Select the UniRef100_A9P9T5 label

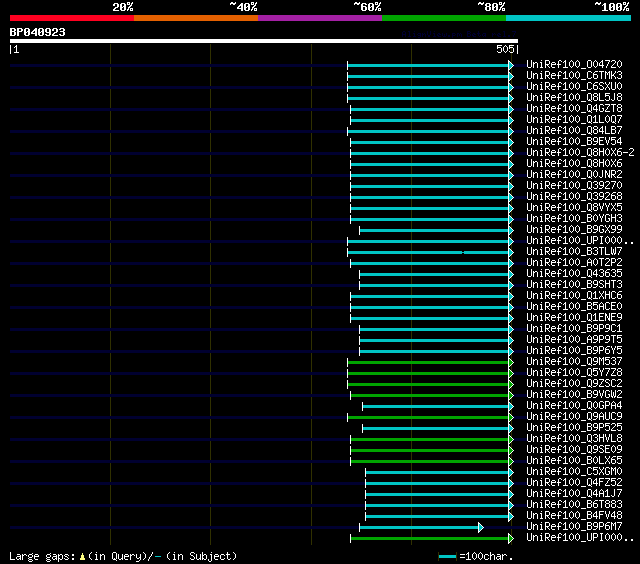pos(574,340)
